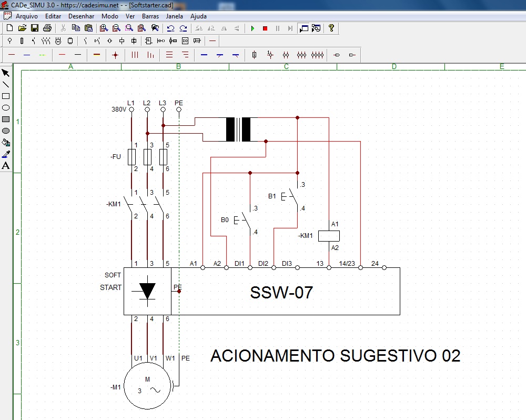This screenshot has width=526, height=420.
Task: Click the Ajuda help question mark button
Action: [x=331, y=28]
